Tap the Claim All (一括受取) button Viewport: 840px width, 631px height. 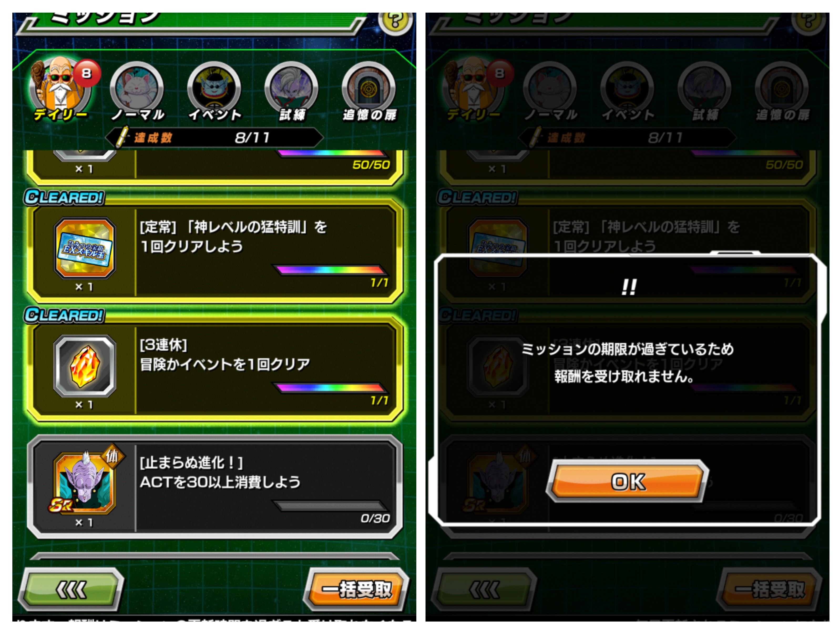[357, 589]
